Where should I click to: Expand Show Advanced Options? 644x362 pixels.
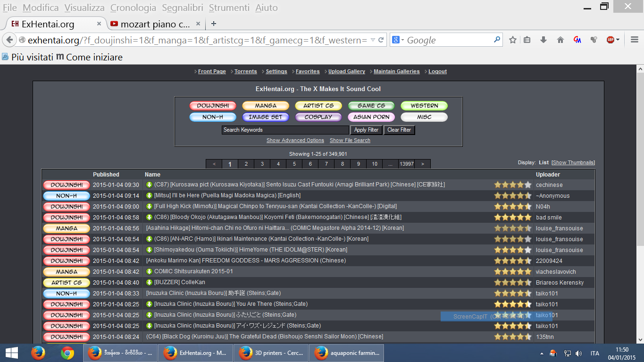pyautogui.click(x=295, y=141)
